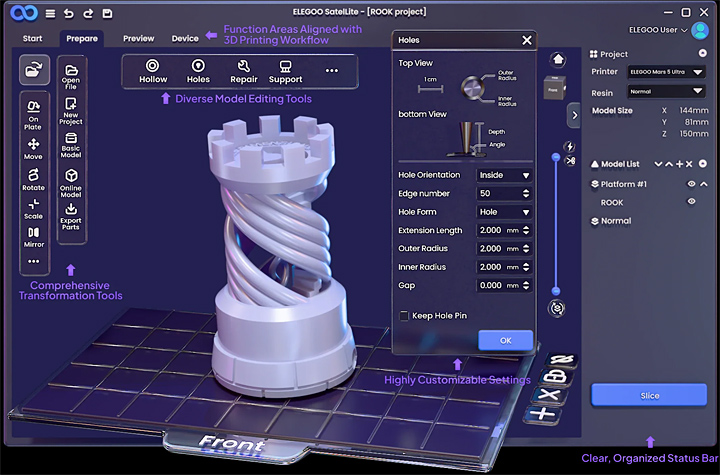Close the Holes dialog

[x=527, y=40]
